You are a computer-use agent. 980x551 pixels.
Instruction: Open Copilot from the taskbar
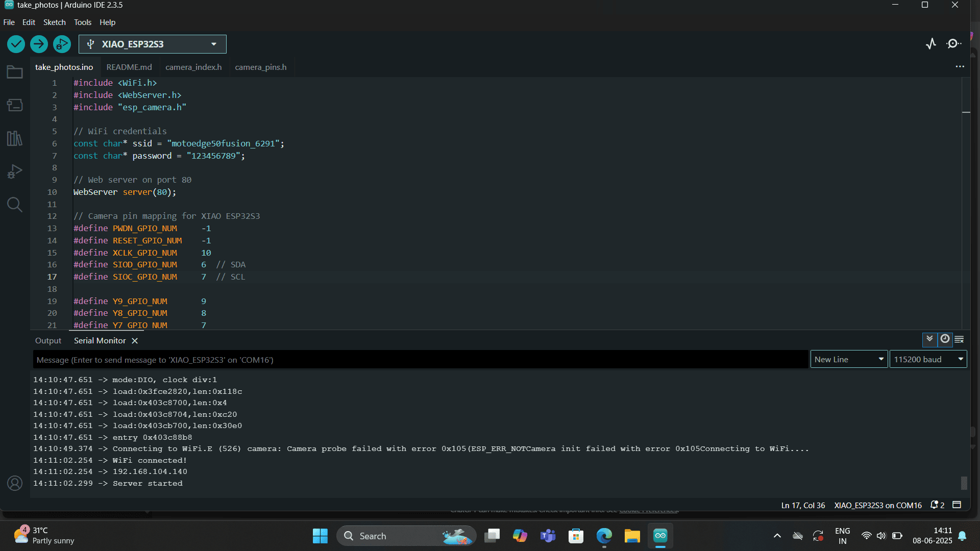[x=520, y=536]
